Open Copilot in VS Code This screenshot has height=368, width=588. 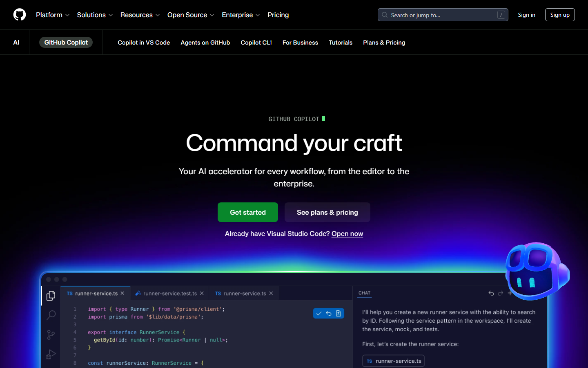click(144, 43)
